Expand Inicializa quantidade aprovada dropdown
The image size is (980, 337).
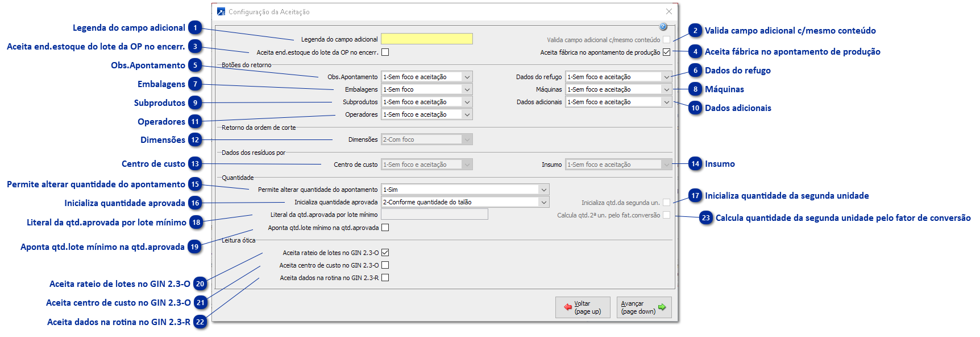465,202
